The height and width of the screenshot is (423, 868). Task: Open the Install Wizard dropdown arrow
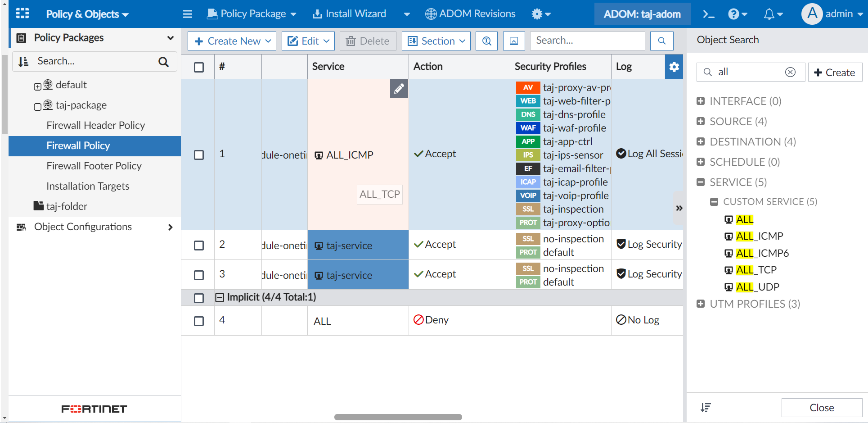407,14
